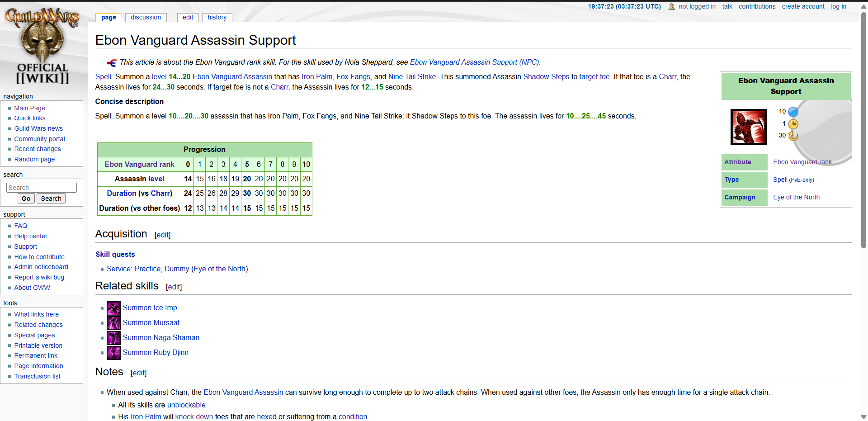868x421 pixels.
Task: Open About GWW
Action: point(32,288)
